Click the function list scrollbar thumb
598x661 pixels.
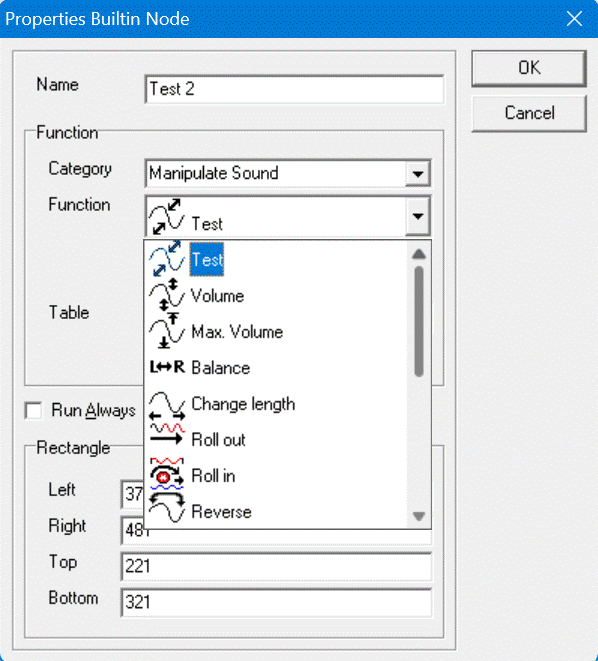click(x=418, y=321)
